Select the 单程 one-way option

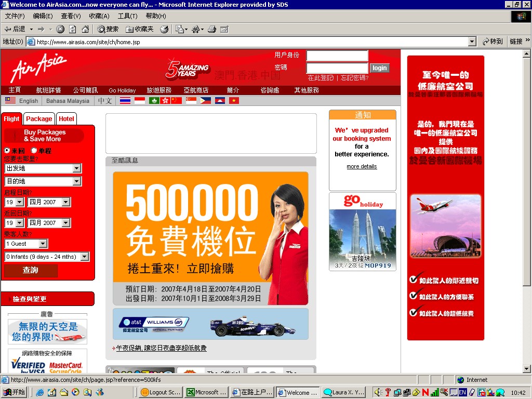coord(34,150)
